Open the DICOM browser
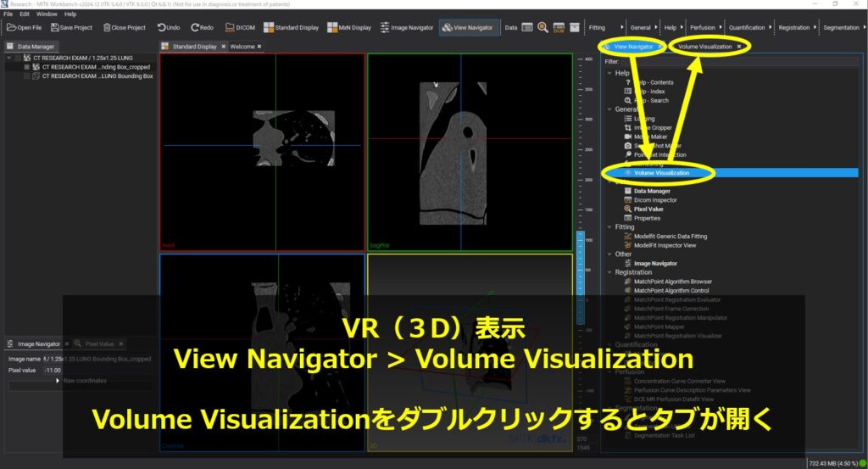868x469 pixels. pos(240,28)
